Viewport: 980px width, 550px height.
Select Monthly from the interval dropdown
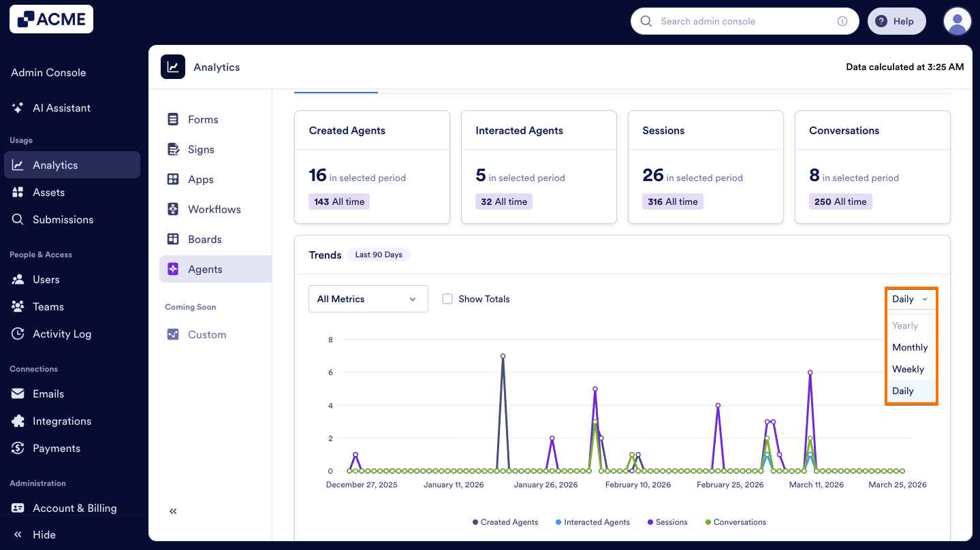click(910, 347)
